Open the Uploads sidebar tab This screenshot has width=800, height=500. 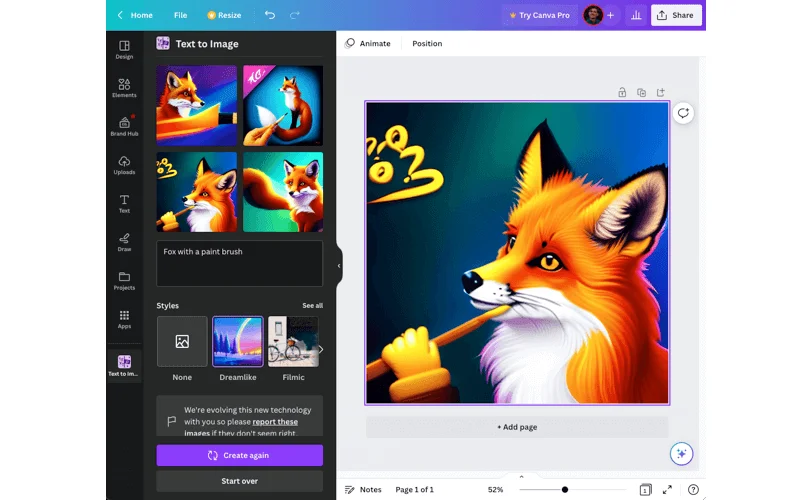[124, 164]
